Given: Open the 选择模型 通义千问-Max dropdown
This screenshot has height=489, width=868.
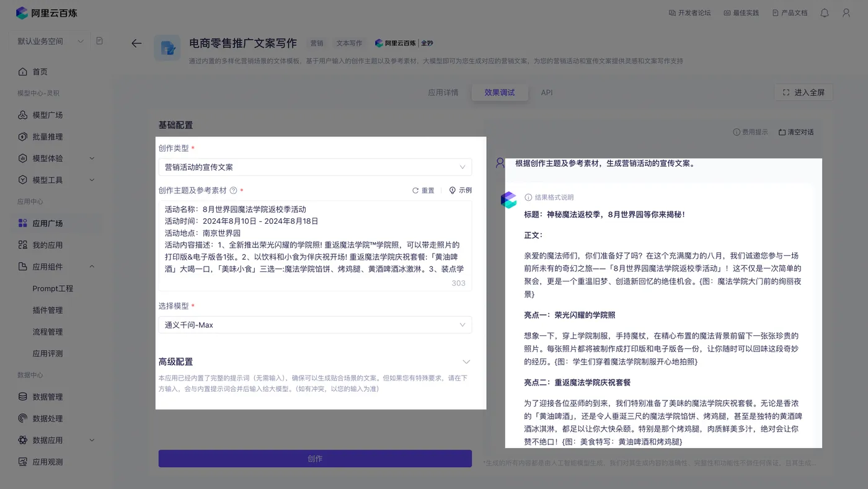Looking at the screenshot, I should pos(315,325).
